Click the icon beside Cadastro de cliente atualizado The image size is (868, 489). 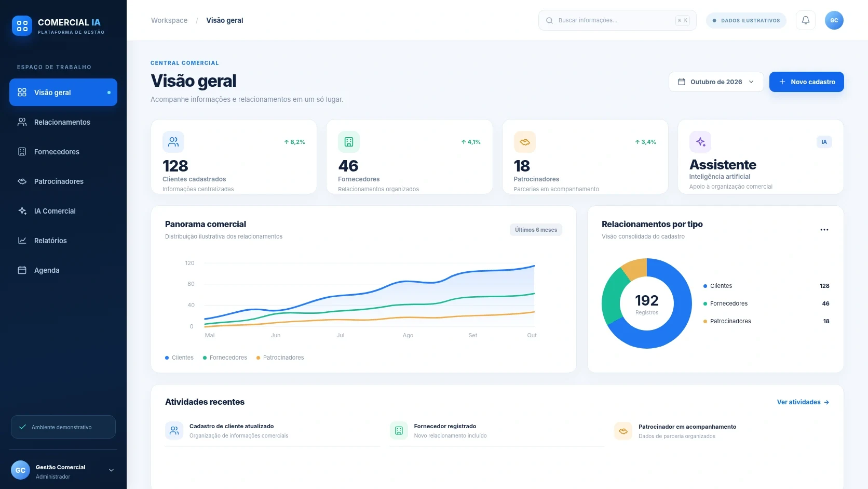click(174, 430)
